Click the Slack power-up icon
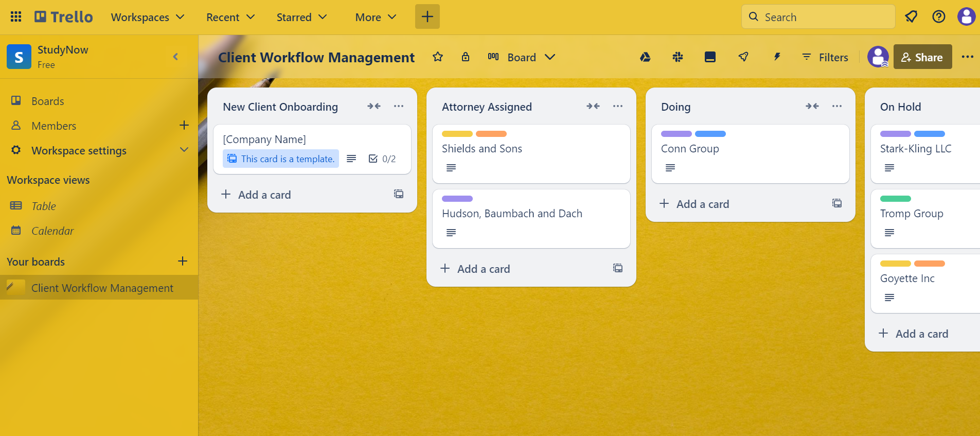 pos(678,57)
